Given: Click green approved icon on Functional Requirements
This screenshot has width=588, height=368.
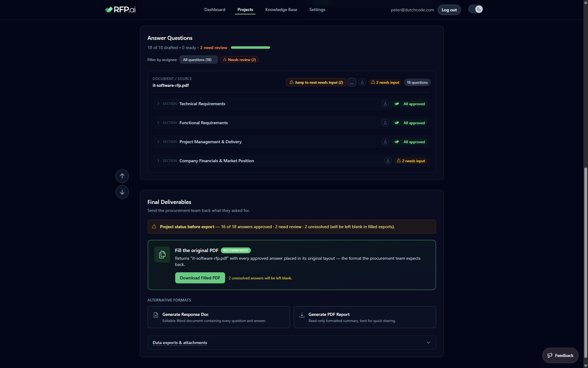Looking at the screenshot, I should [397, 123].
